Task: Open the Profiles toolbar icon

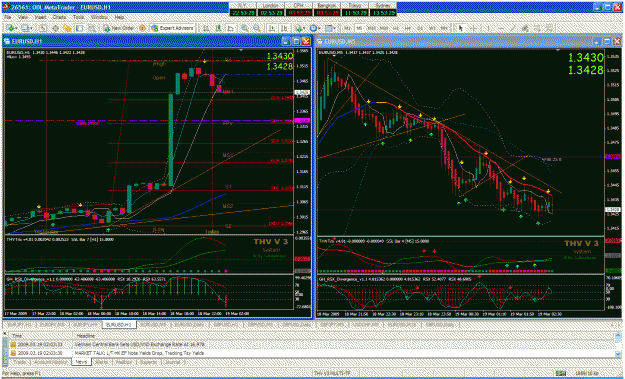Action: click(26, 28)
